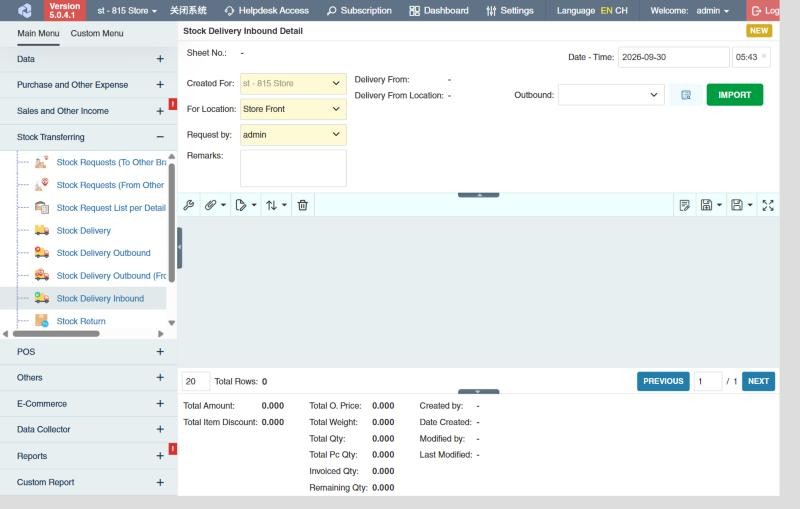800x509 pixels.
Task: Click the sort arrows icon
Action: [271, 205]
